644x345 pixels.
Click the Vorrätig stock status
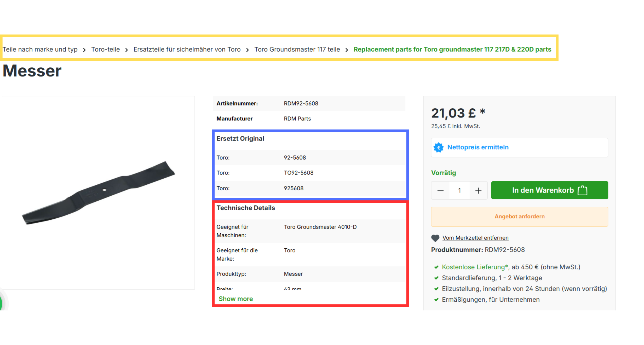click(443, 173)
